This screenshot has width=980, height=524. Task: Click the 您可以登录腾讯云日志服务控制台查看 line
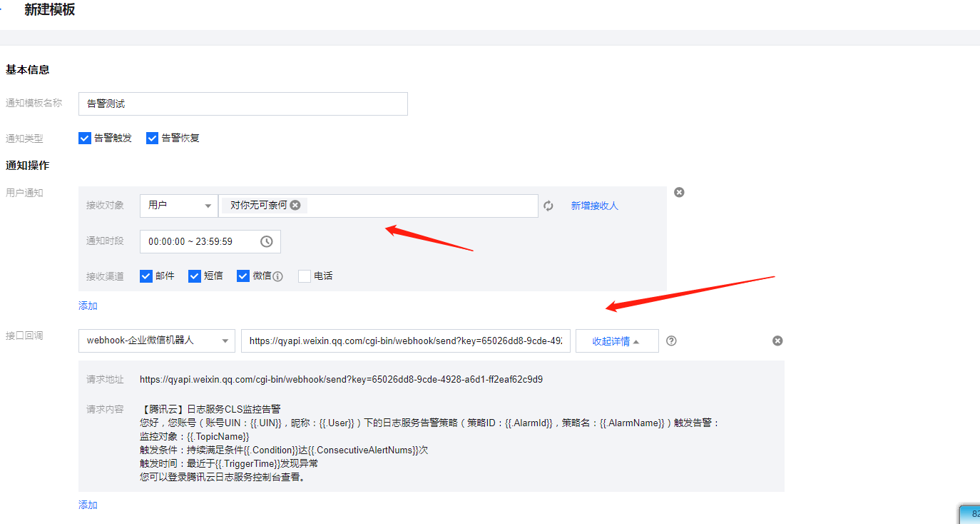223,477
